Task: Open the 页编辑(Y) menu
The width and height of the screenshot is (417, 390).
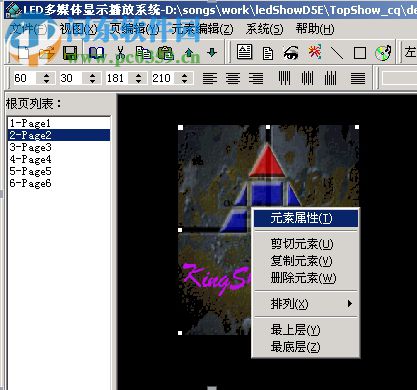Action: [x=134, y=29]
